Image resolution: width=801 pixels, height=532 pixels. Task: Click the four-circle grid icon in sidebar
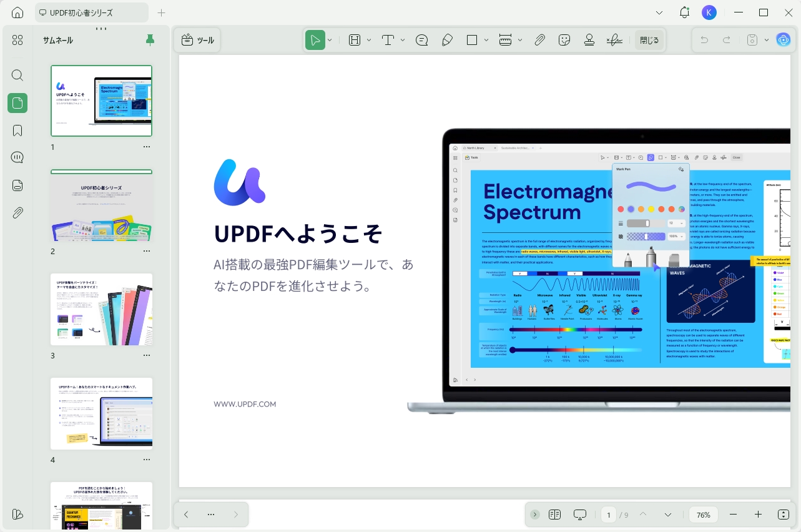17,40
